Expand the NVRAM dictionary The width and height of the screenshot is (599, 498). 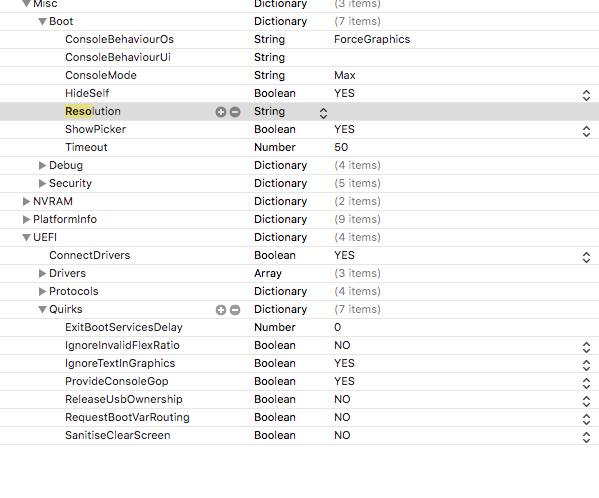[x=26, y=201]
